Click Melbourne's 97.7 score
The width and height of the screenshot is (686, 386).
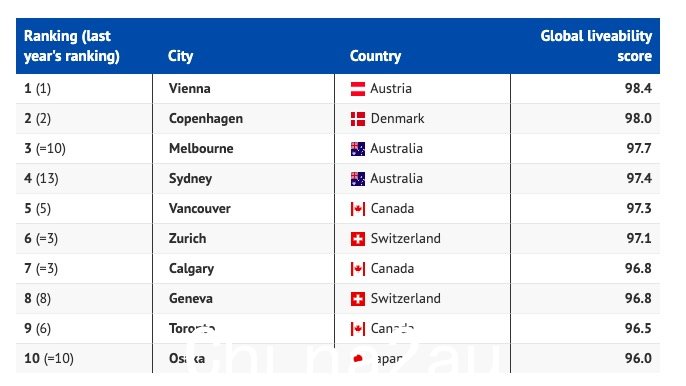point(639,148)
